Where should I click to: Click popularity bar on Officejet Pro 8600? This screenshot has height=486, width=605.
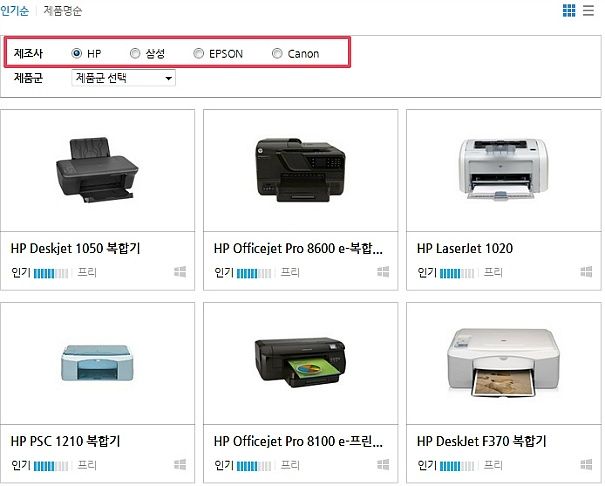(254, 273)
